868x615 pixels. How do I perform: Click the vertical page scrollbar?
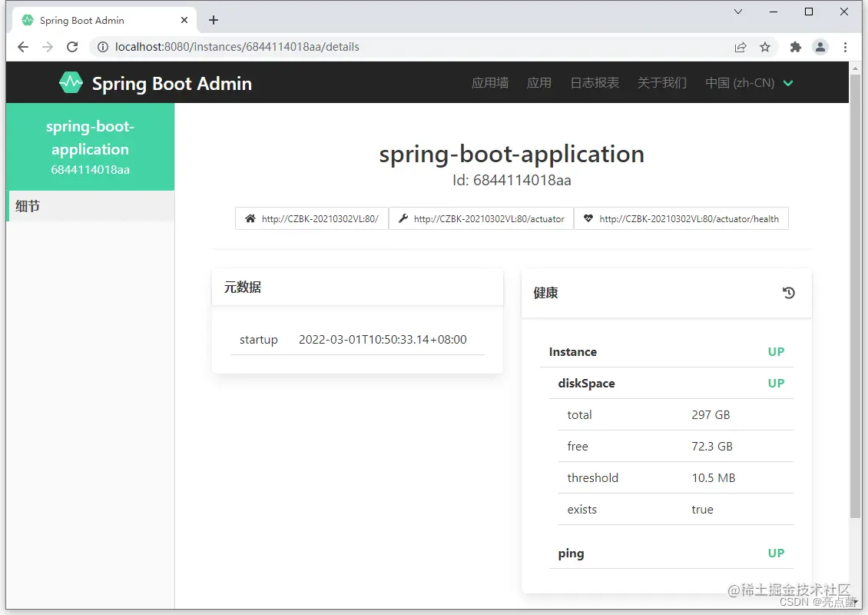855,297
